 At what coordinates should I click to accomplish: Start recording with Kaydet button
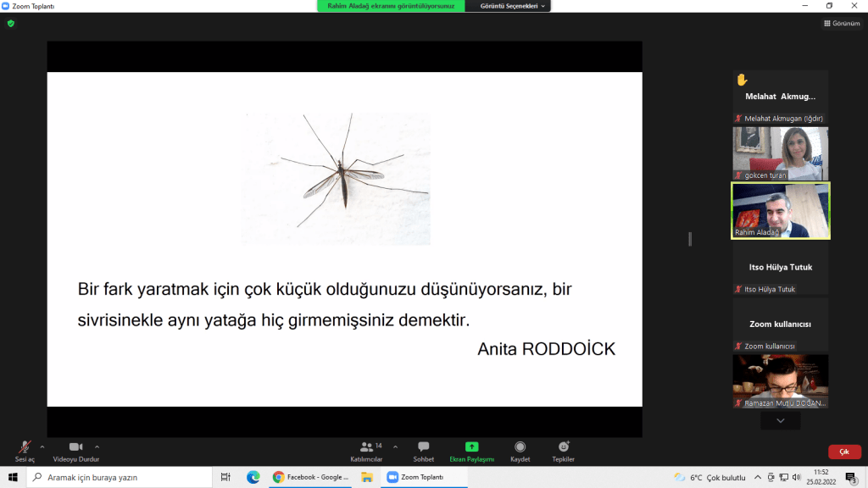[x=520, y=449]
